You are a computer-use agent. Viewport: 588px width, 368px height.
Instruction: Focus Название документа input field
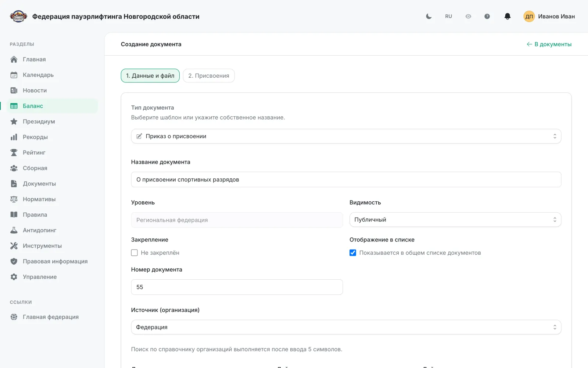click(346, 180)
